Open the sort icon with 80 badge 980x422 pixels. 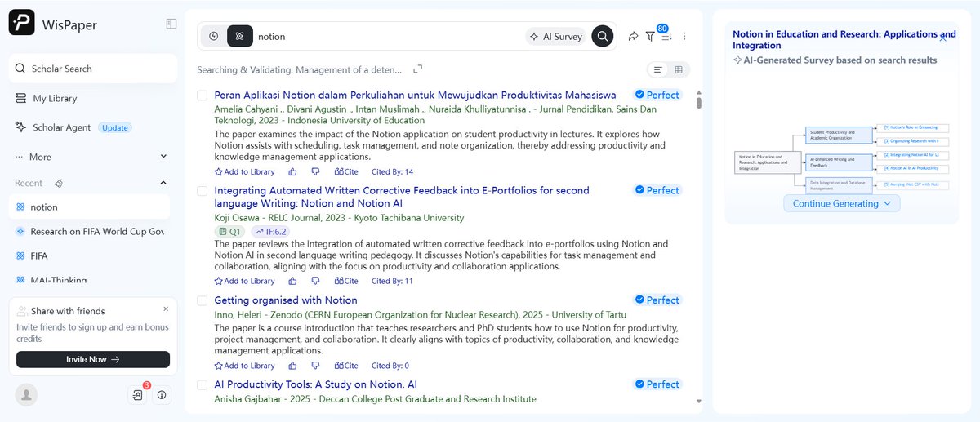coord(666,36)
